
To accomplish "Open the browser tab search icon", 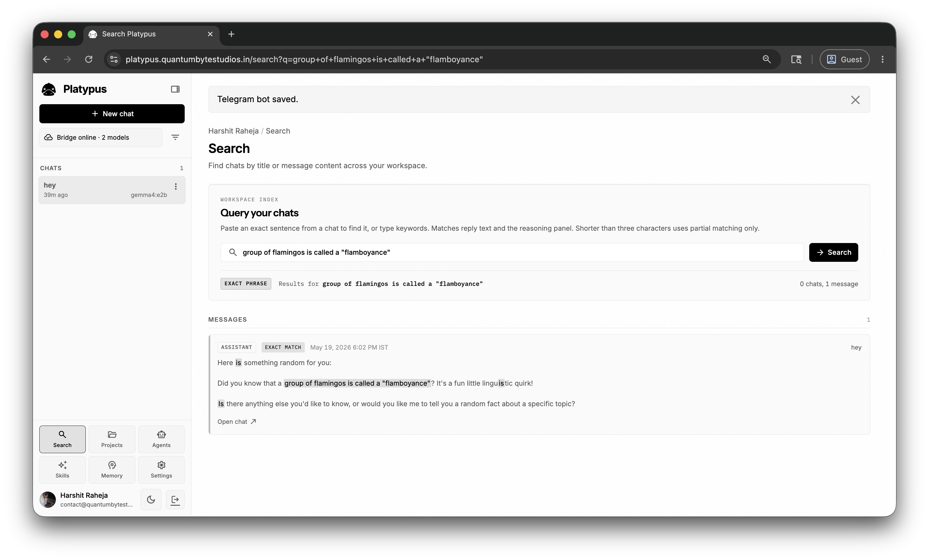I will [796, 59].
